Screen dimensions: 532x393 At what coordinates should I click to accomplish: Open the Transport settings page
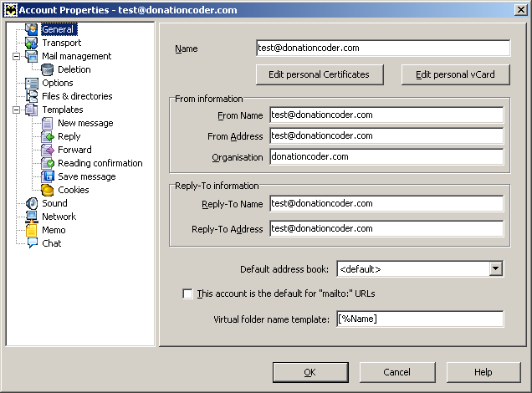click(x=61, y=43)
